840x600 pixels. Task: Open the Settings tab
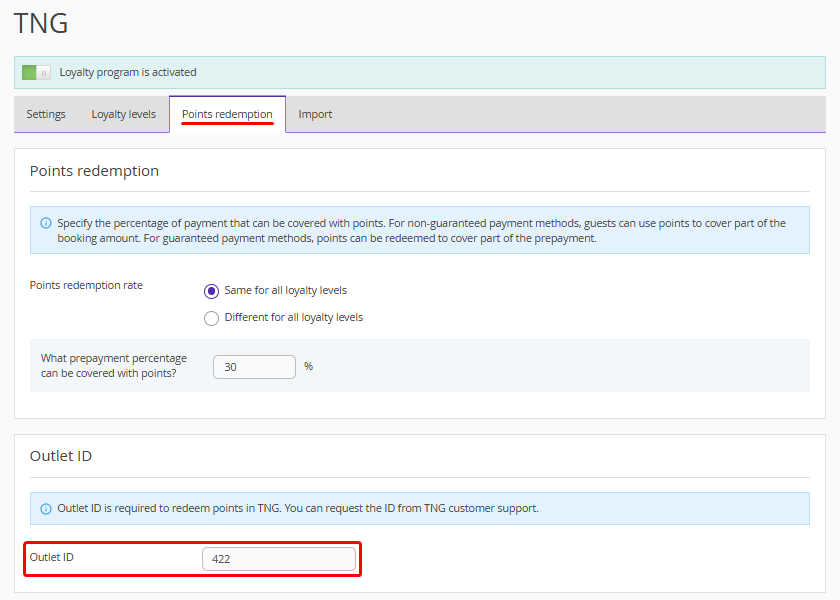[46, 114]
